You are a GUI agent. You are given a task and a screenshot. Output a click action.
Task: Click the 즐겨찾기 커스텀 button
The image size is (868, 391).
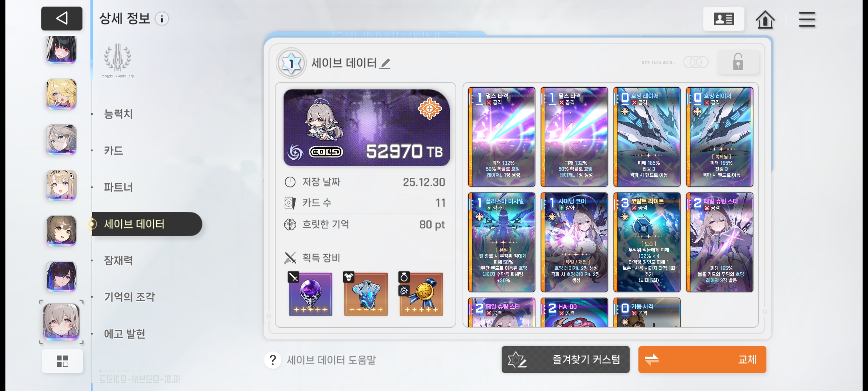pos(565,360)
